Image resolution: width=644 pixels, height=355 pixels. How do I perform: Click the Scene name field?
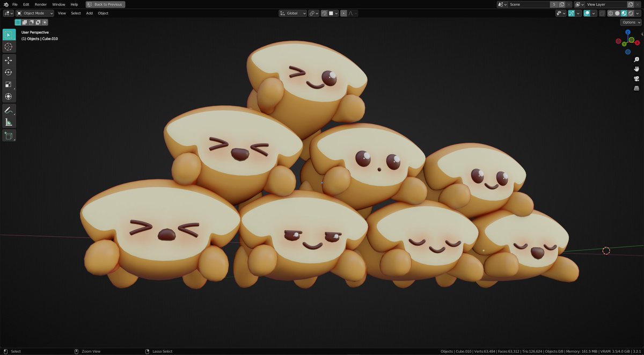point(529,4)
